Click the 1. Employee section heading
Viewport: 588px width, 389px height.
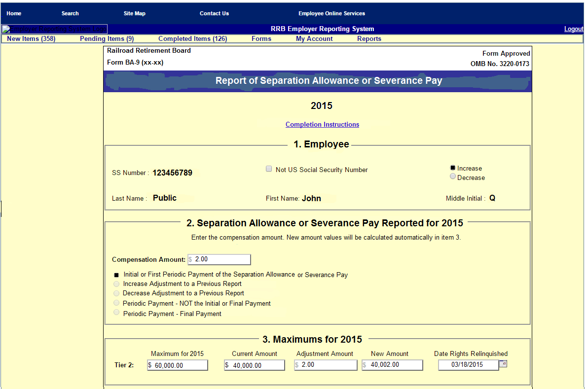321,144
